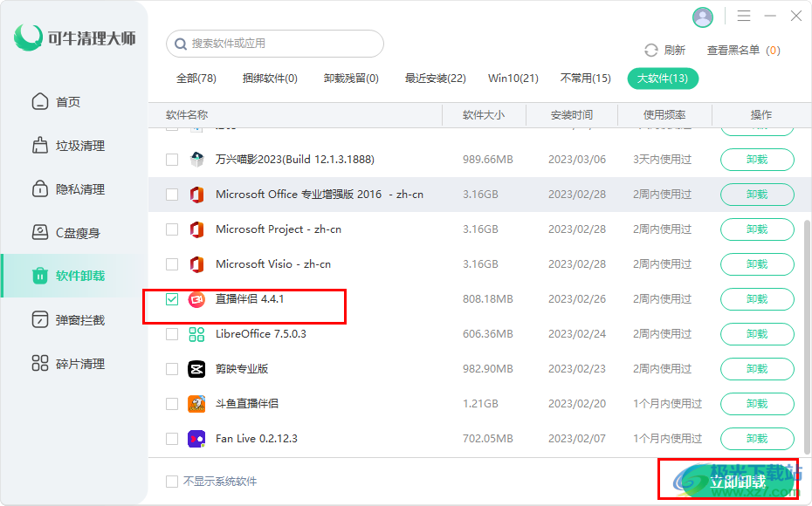The width and height of the screenshot is (812, 506).
Task: Click the 剪映专业版 app icon
Action: (196, 369)
